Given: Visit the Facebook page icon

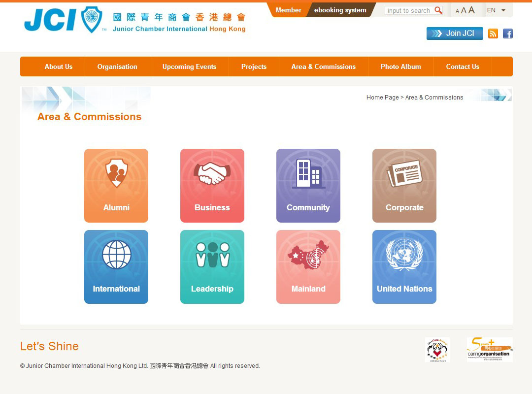Looking at the screenshot, I should (x=507, y=33).
